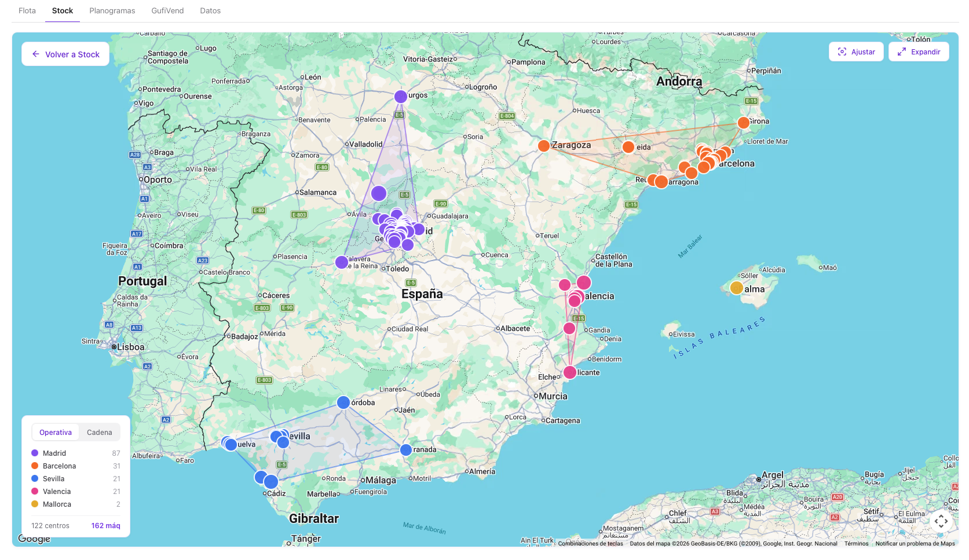Click the Córdoba blue map marker
This screenshot has width=969, height=560.
pos(343,402)
